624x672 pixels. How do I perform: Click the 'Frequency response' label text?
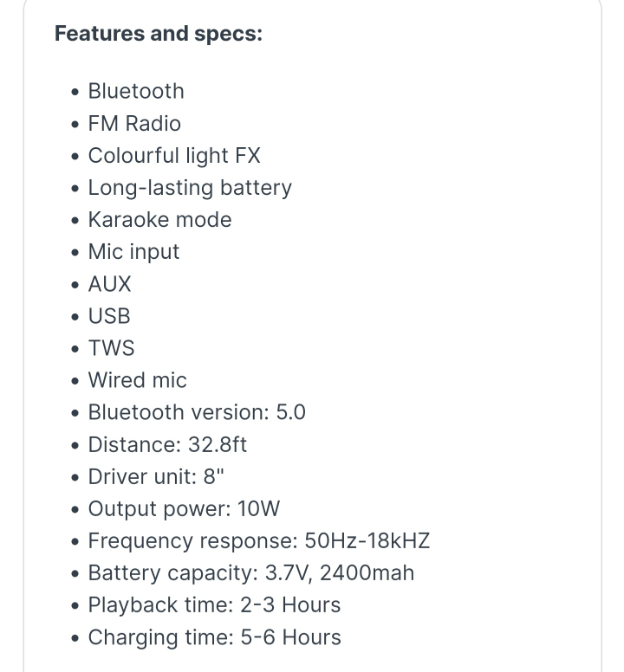(x=192, y=541)
